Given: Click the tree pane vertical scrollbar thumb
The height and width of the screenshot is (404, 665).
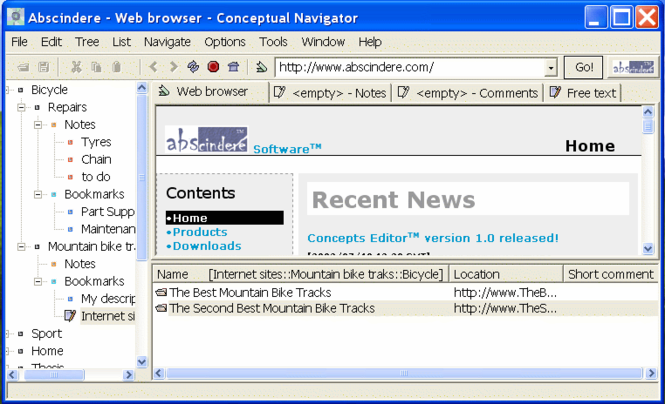Looking at the screenshot, I should (142, 177).
